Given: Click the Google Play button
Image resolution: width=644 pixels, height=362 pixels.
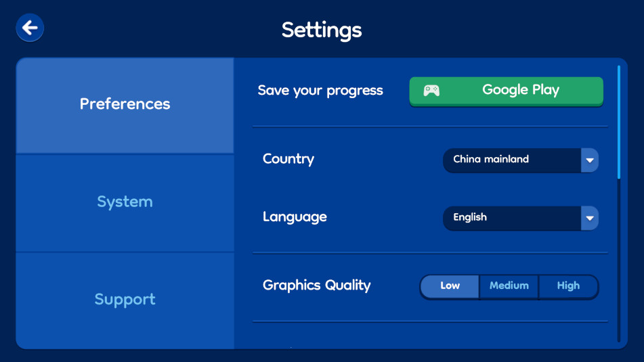Looking at the screenshot, I should coord(506,91).
